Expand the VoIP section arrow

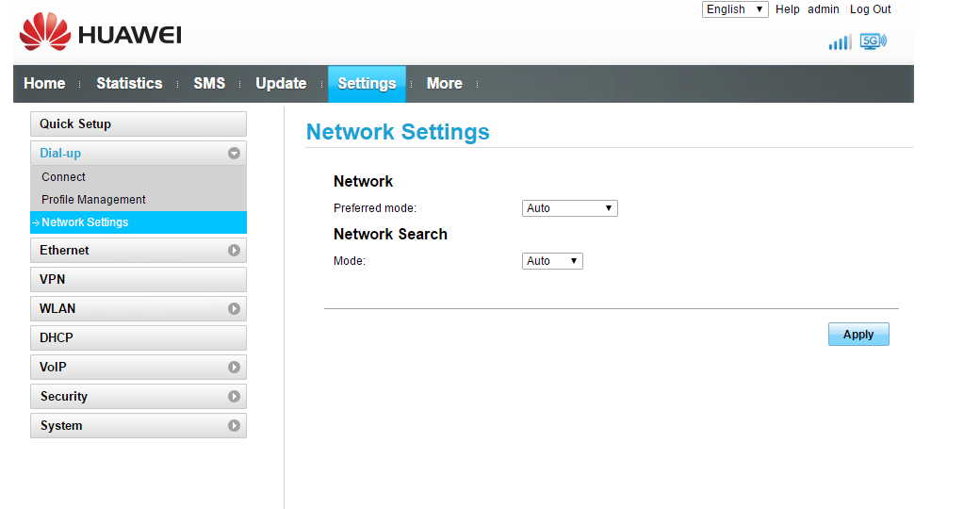click(x=234, y=368)
